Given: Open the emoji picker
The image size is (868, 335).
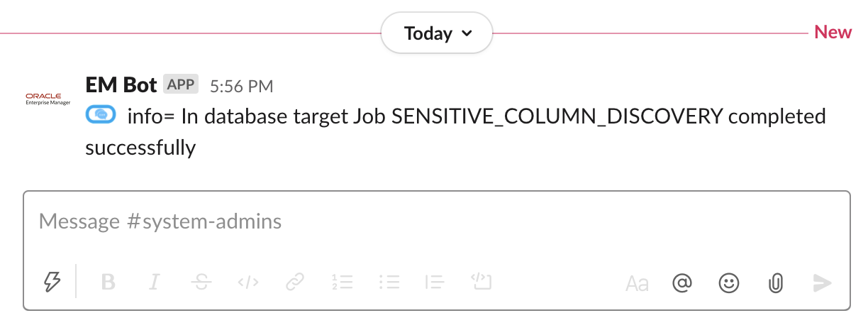Looking at the screenshot, I should [x=728, y=283].
